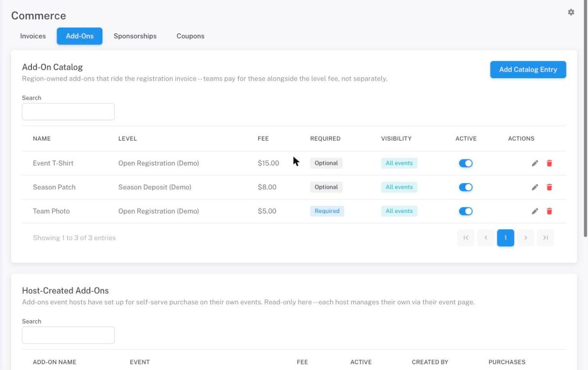Sort the catalog by the REQUIRED column header

[325, 139]
